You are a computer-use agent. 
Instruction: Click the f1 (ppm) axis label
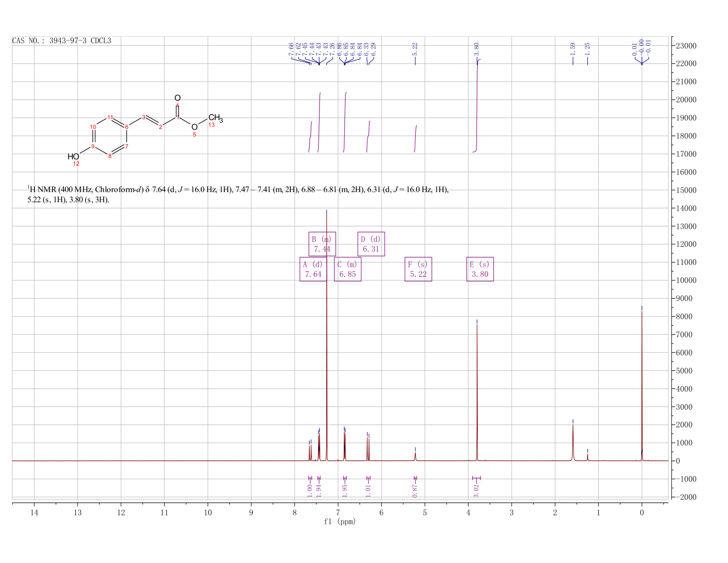click(340, 521)
